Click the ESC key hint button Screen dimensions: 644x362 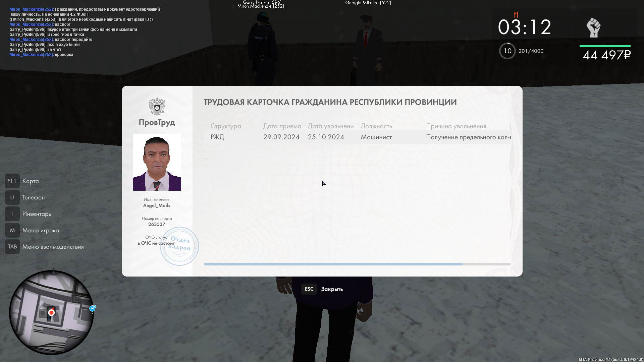pyautogui.click(x=309, y=289)
